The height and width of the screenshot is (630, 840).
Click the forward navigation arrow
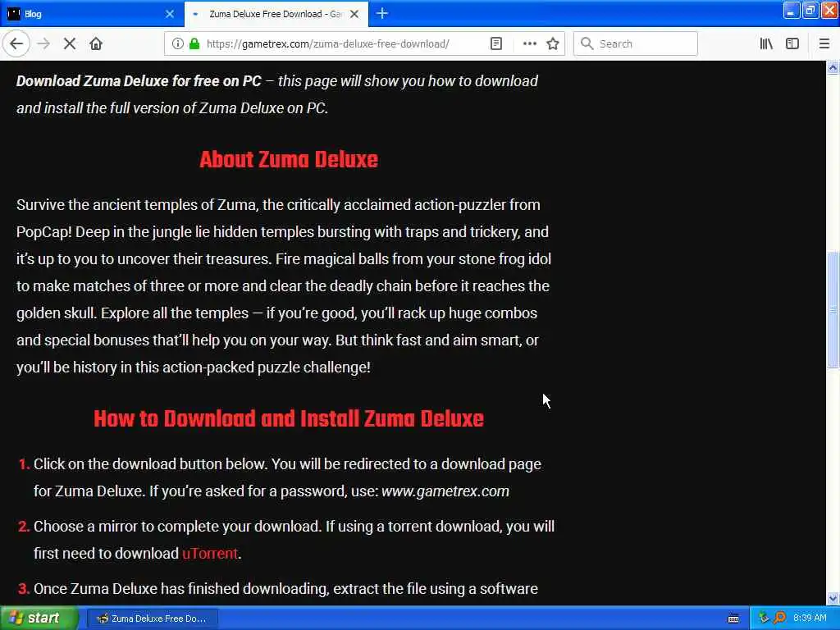pyautogui.click(x=43, y=43)
